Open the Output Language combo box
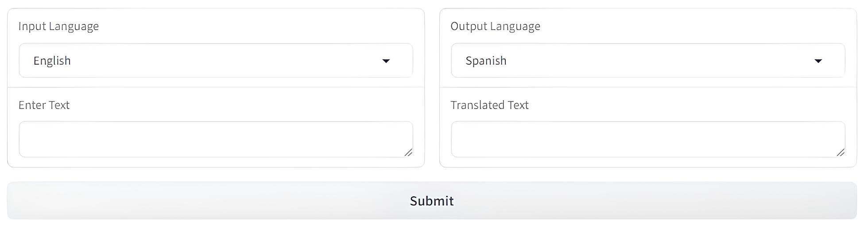The width and height of the screenshot is (868, 234). tap(648, 61)
